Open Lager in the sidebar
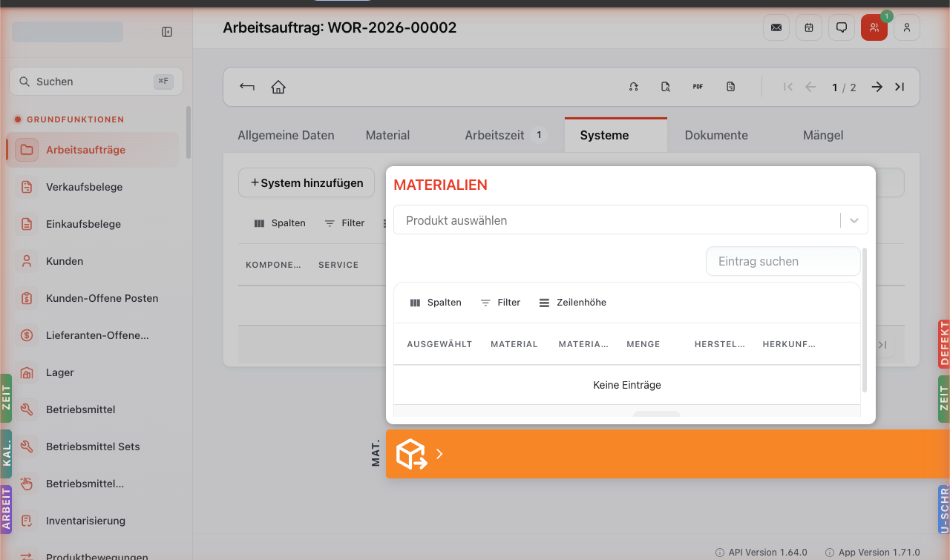This screenshot has height=560, width=950. [93, 372]
